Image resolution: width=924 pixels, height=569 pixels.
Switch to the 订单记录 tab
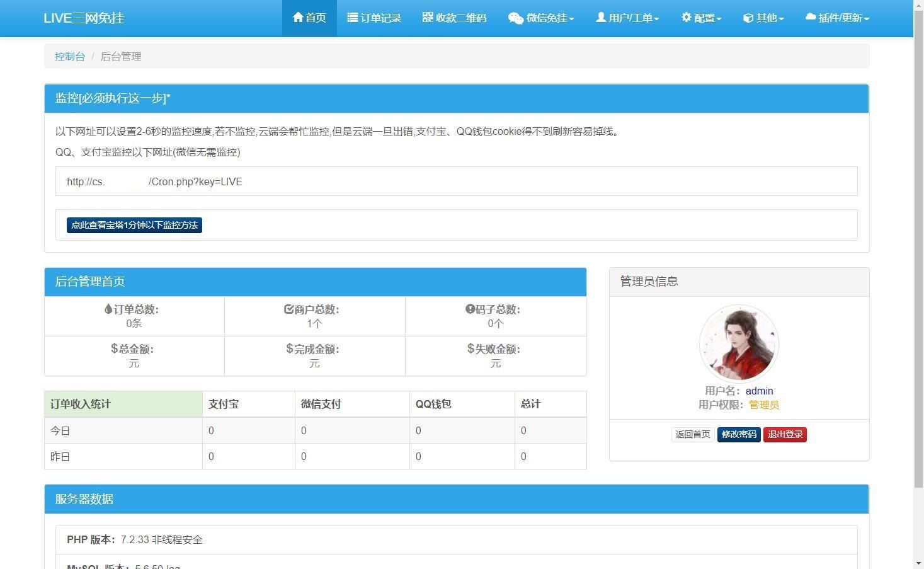374,18
